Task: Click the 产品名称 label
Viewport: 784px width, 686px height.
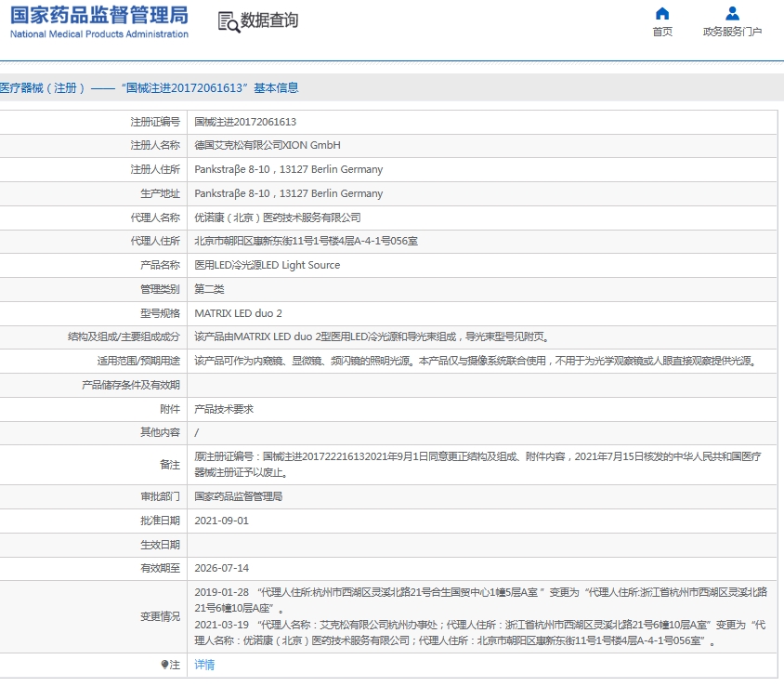Action: [160, 265]
